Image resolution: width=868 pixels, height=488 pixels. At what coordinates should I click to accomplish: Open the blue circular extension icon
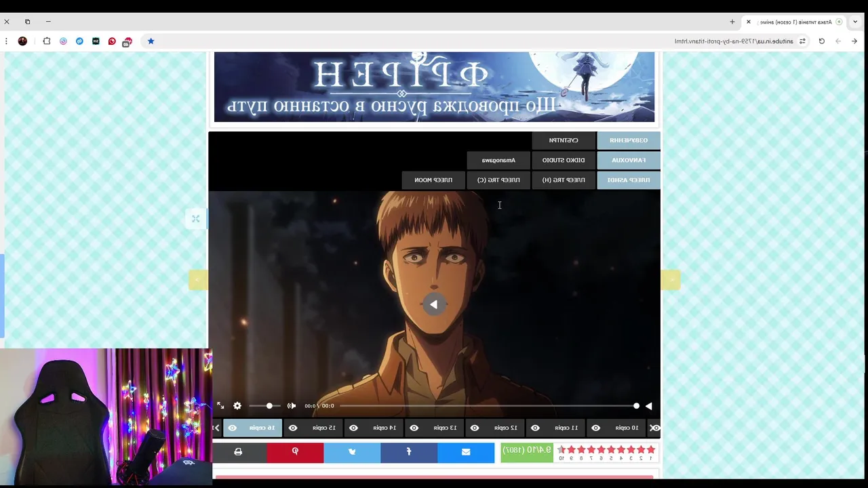click(79, 41)
